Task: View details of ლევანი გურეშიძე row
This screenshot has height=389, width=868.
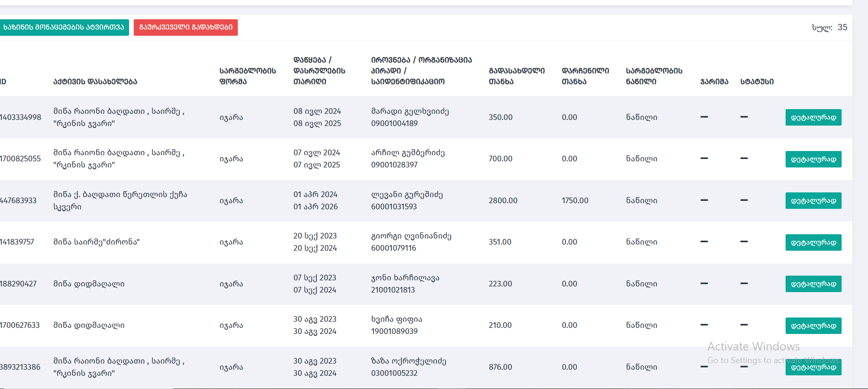Action: pyautogui.click(x=813, y=201)
